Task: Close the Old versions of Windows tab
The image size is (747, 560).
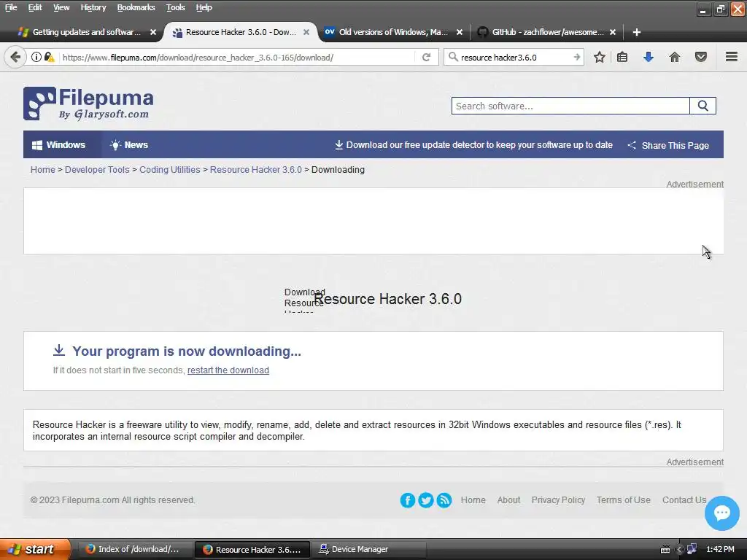Action: coord(460,32)
